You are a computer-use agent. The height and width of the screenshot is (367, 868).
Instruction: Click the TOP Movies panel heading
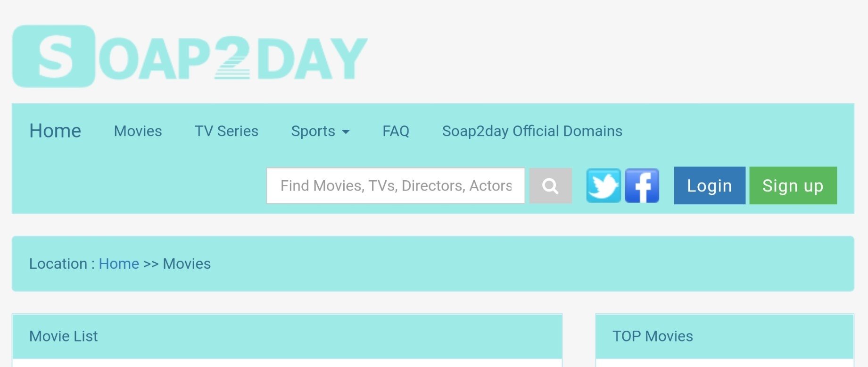652,336
